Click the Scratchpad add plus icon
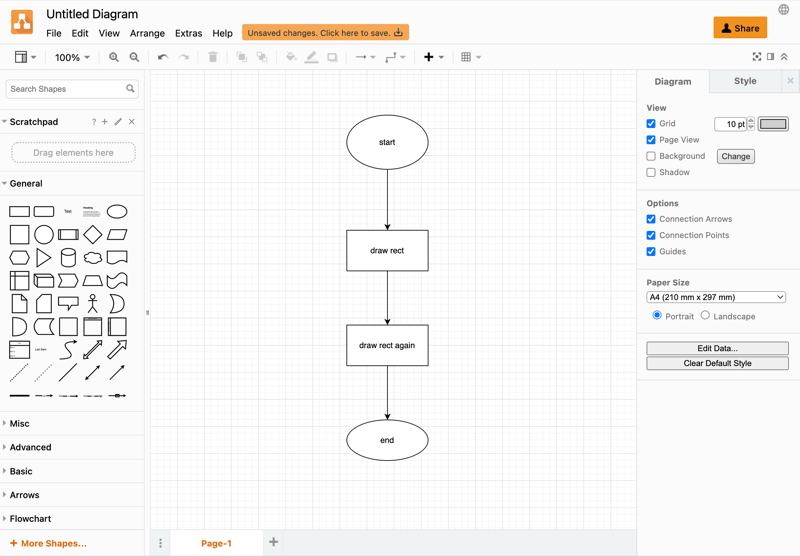Image resolution: width=800 pixels, height=556 pixels. [105, 121]
